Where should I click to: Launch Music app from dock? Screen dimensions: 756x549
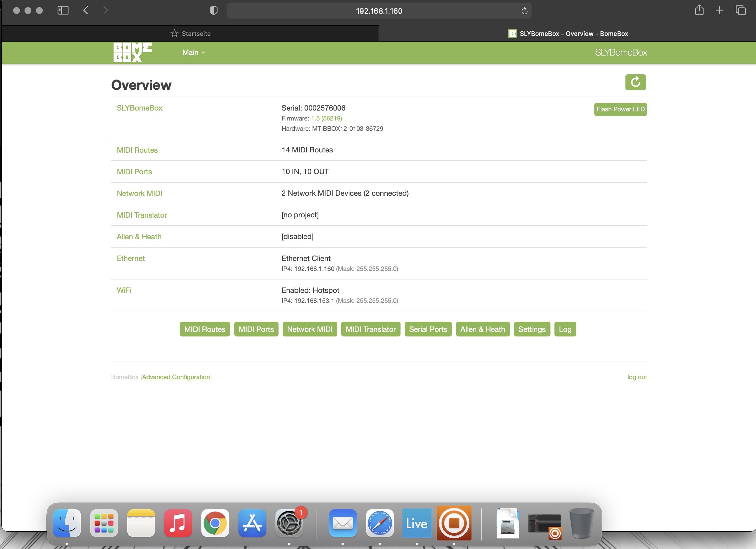[x=178, y=523]
